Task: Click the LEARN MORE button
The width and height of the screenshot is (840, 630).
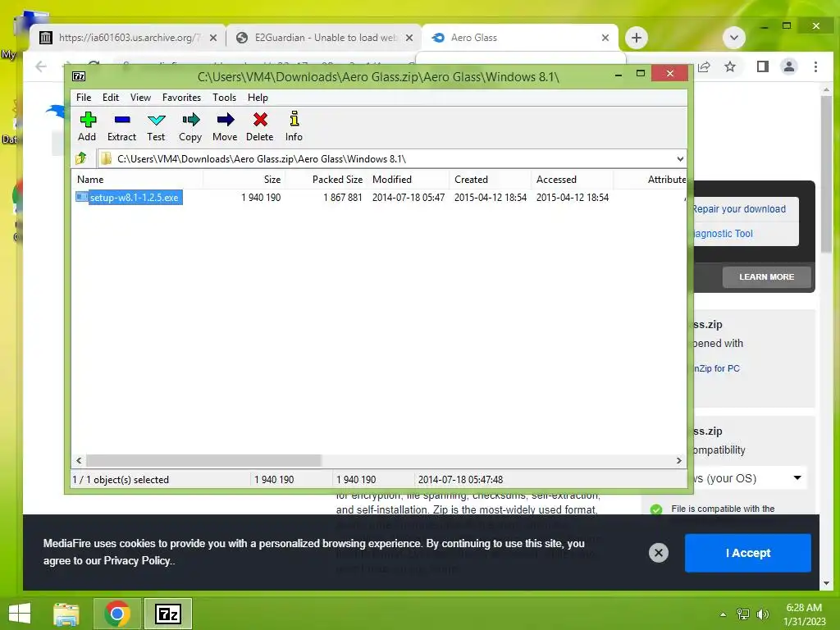Action: (767, 277)
